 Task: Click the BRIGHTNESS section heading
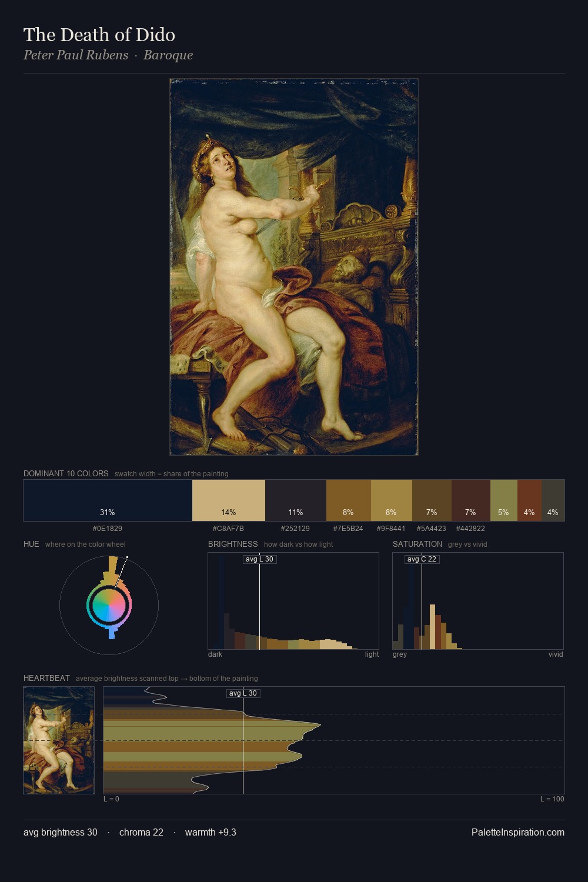pos(233,544)
